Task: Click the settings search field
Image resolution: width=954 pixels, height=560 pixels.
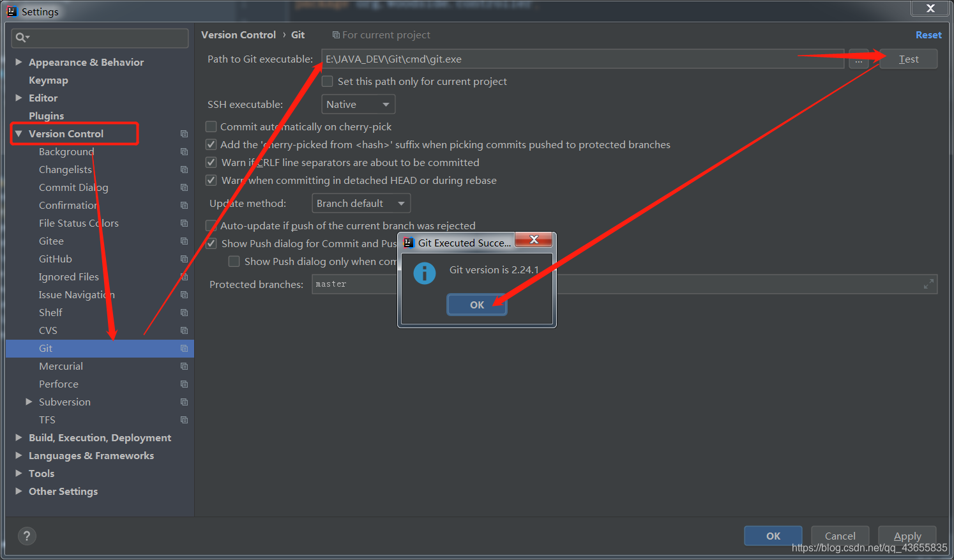Action: point(100,38)
